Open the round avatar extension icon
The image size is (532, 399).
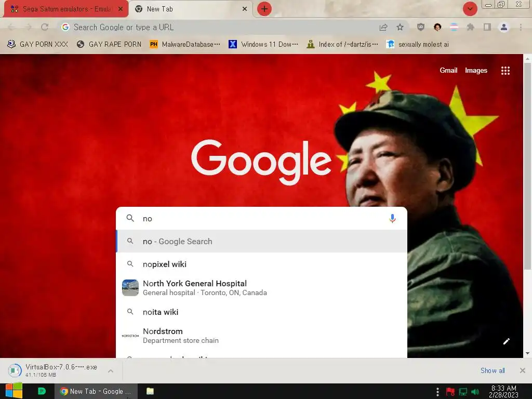437,27
